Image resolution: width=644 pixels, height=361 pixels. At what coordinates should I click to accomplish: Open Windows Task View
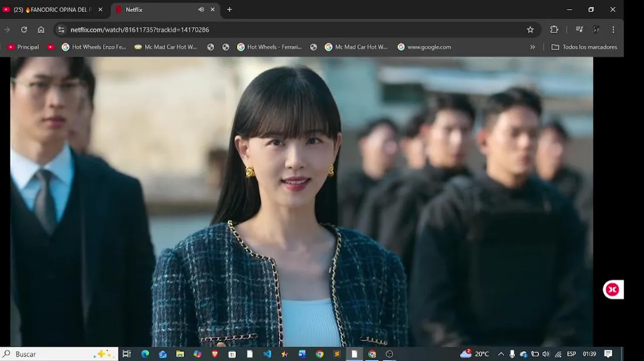(127, 354)
